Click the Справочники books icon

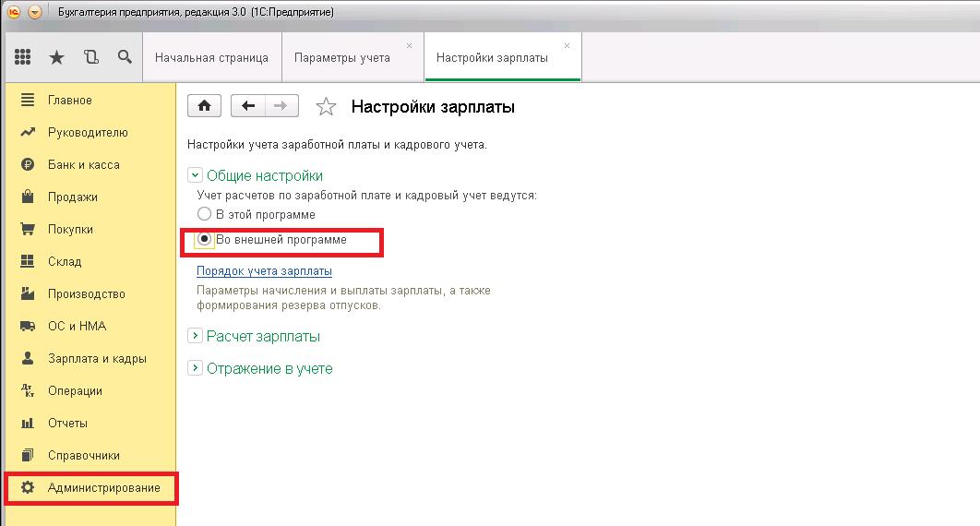pos(28,455)
